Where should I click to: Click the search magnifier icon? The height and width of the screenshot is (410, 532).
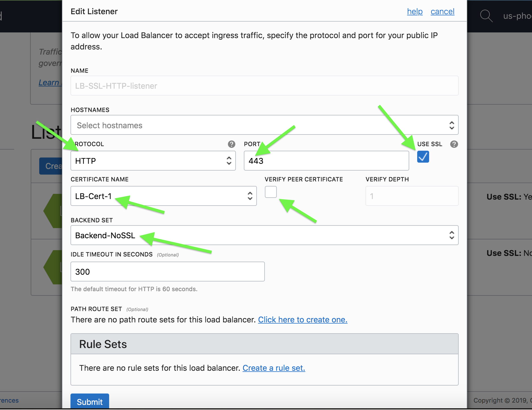[486, 16]
